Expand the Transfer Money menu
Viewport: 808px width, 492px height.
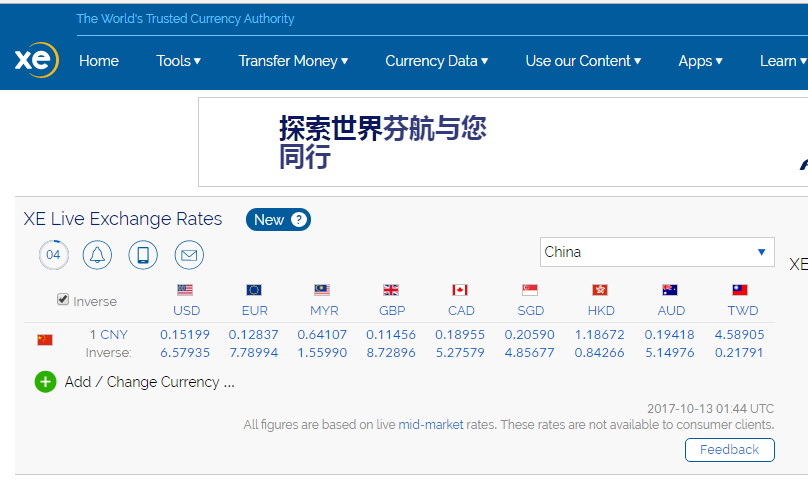coord(293,61)
